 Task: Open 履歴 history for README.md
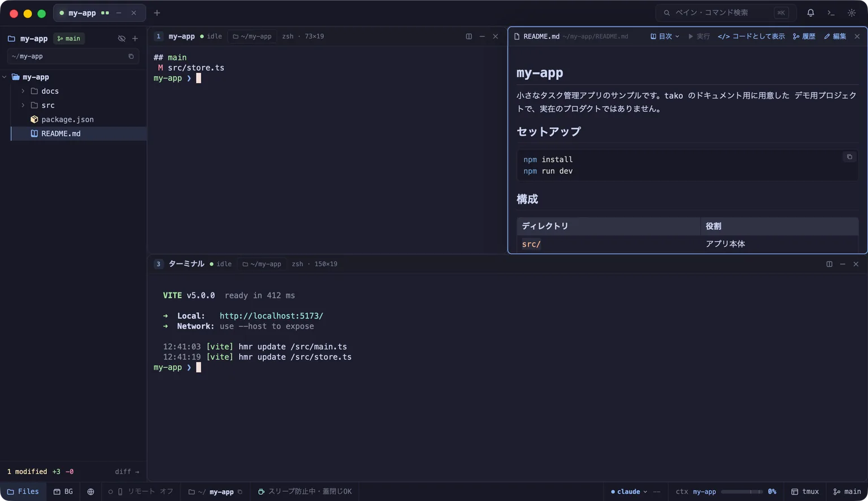pyautogui.click(x=804, y=36)
